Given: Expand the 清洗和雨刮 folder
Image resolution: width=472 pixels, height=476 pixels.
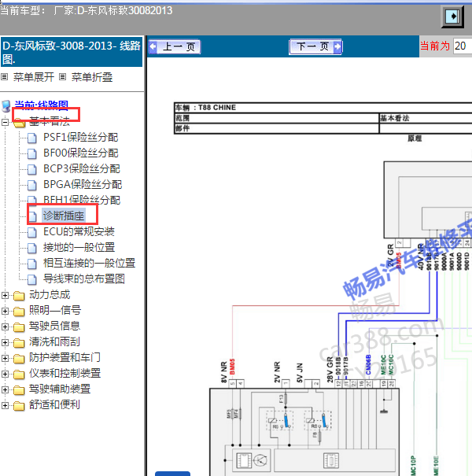Looking at the screenshot, I should pyautogui.click(x=5, y=343).
